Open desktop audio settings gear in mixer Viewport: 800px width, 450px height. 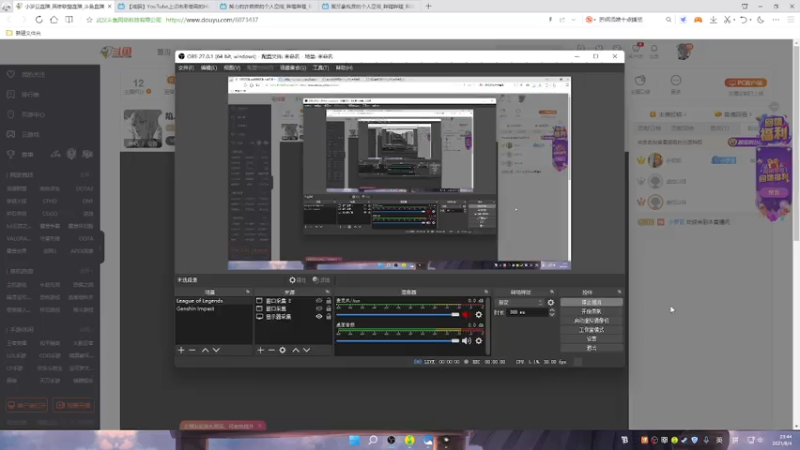[479, 340]
